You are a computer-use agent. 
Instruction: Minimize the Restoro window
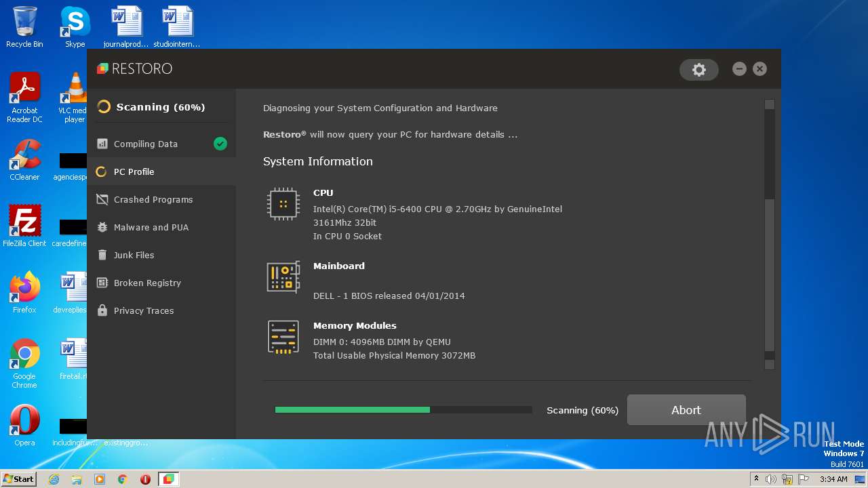click(739, 68)
